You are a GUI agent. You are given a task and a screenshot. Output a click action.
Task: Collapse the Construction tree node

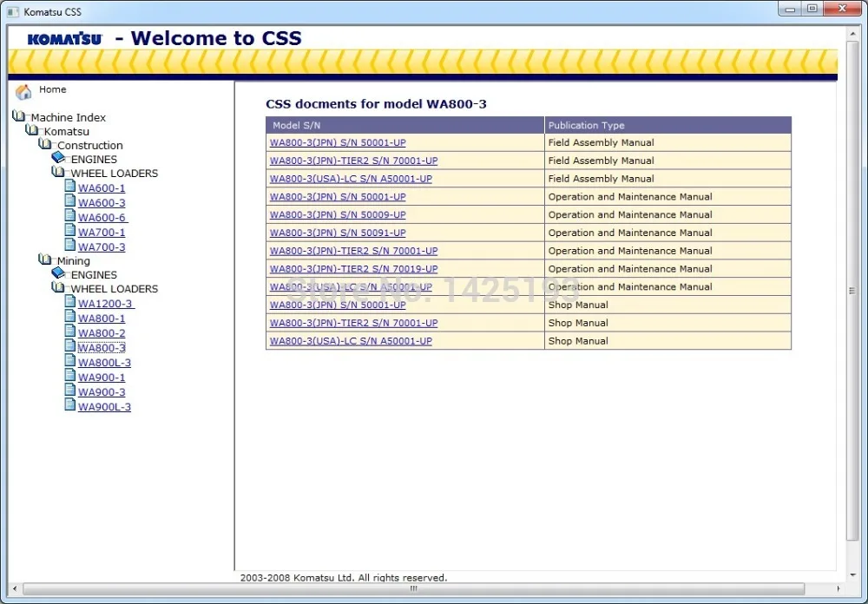(x=45, y=143)
